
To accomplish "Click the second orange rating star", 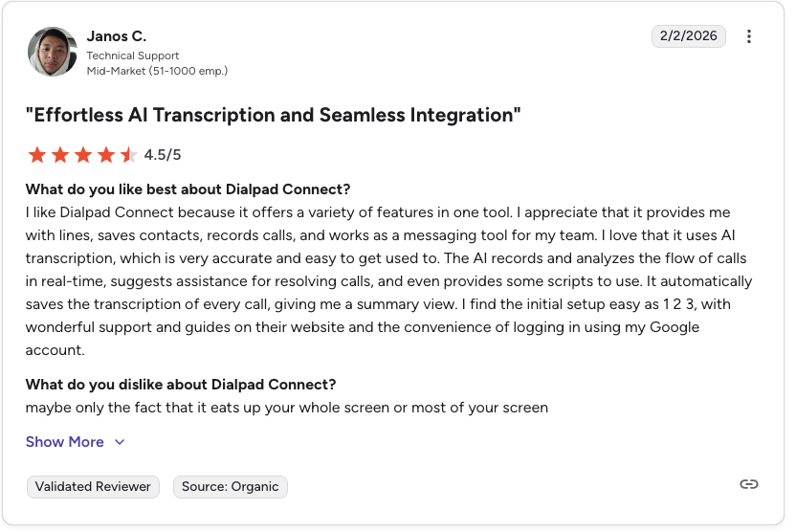I will coord(60,155).
